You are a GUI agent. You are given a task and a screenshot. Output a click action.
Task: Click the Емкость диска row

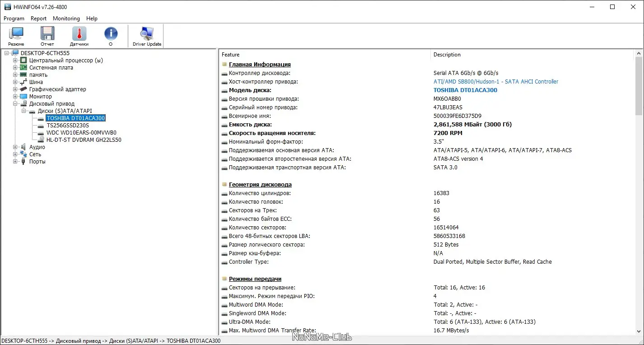pyautogui.click(x=427, y=125)
